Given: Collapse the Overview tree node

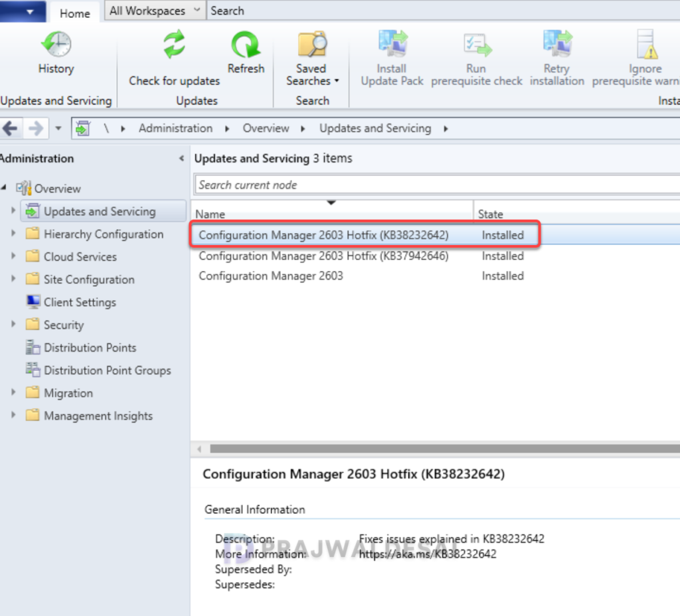Looking at the screenshot, I should point(4,187).
